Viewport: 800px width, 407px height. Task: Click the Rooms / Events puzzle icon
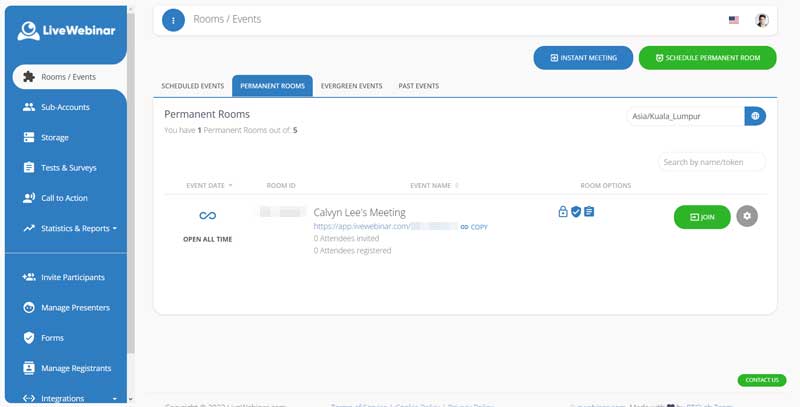29,77
